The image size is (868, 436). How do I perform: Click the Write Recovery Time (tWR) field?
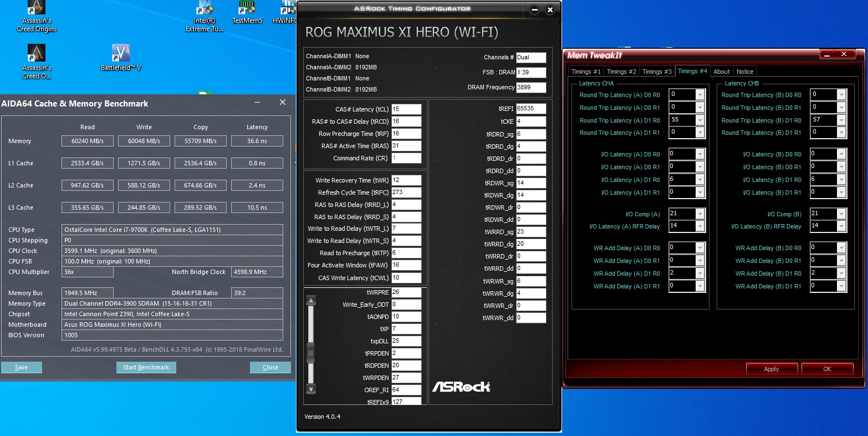coord(406,180)
